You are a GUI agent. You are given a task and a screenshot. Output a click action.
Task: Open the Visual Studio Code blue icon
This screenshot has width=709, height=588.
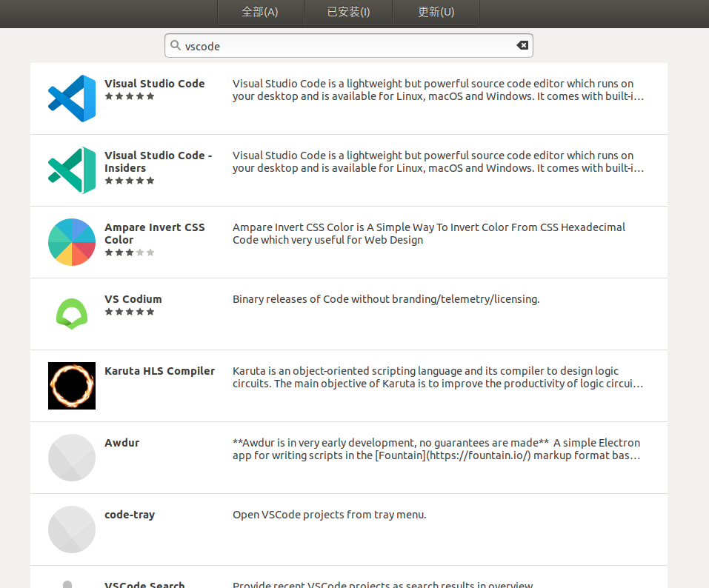pos(72,98)
